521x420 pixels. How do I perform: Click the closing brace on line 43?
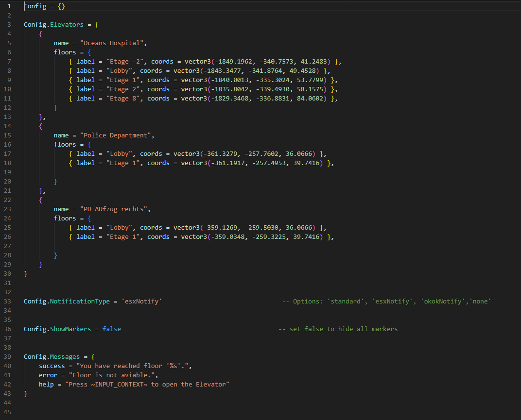(26, 394)
